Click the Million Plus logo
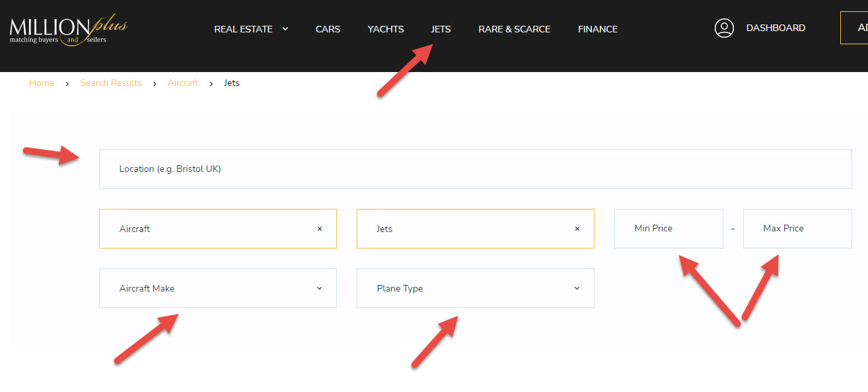The height and width of the screenshot is (392, 868). 68,29
